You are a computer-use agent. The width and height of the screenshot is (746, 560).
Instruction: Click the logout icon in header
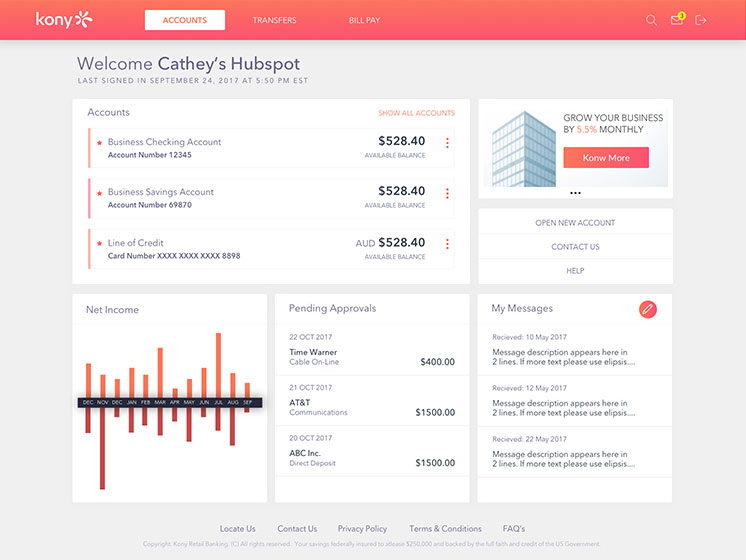click(700, 20)
